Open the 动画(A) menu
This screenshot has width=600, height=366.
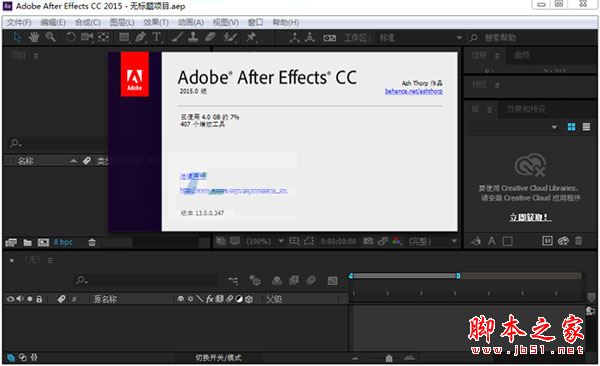pos(191,23)
